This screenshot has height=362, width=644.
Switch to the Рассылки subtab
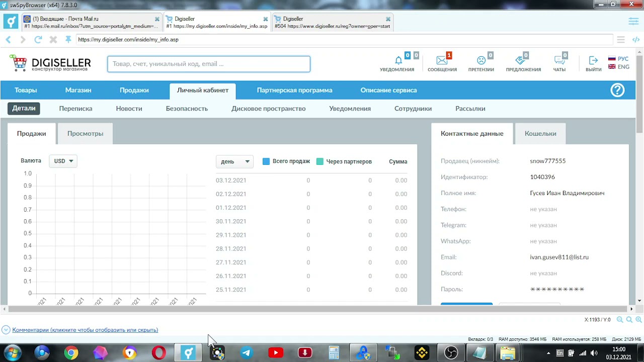click(x=470, y=109)
